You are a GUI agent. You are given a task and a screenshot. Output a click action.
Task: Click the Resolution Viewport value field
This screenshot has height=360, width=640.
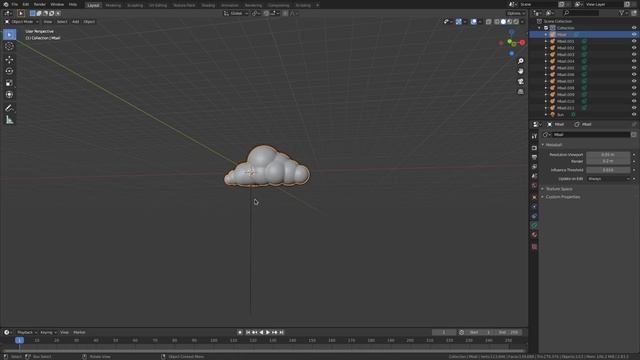point(608,155)
